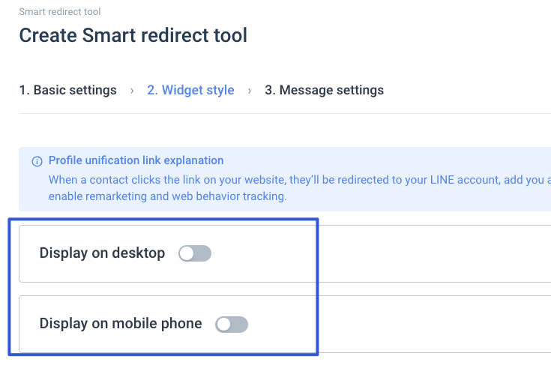Select the 2. Widget style step
The image size is (551, 392).
click(190, 90)
